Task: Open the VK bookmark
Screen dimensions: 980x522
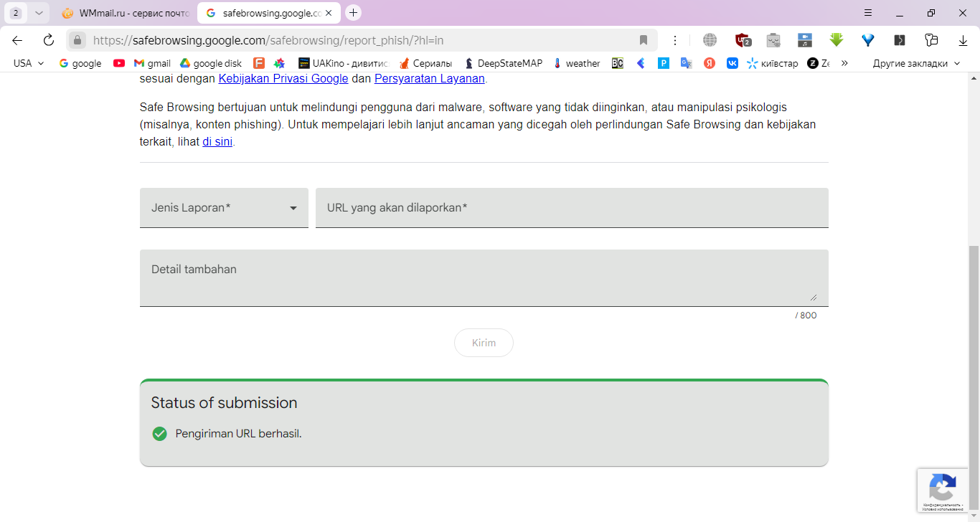Action: [732, 63]
